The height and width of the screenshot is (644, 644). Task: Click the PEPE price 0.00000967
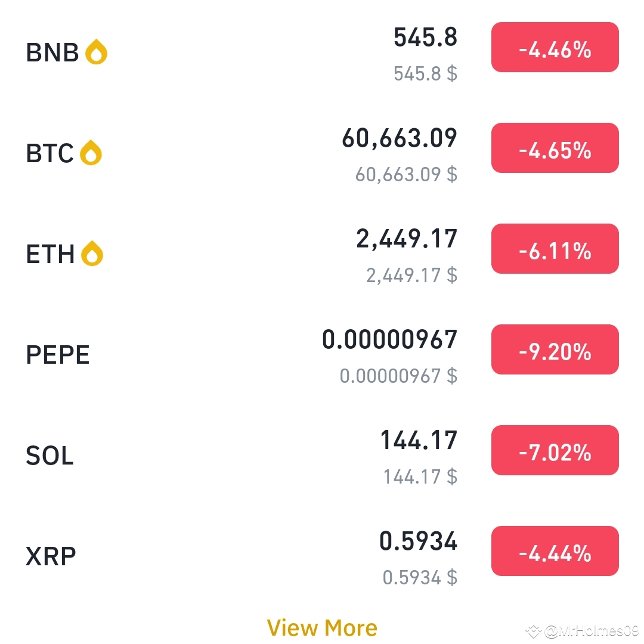[x=389, y=340]
